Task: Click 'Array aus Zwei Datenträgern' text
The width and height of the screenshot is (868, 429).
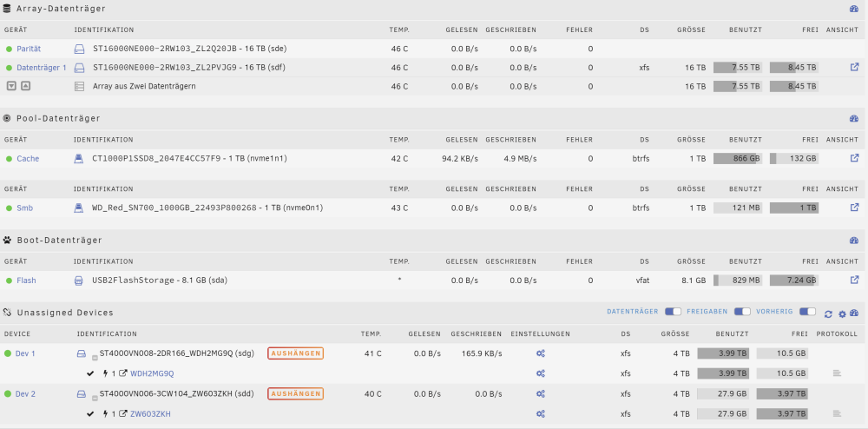Action: coord(144,86)
